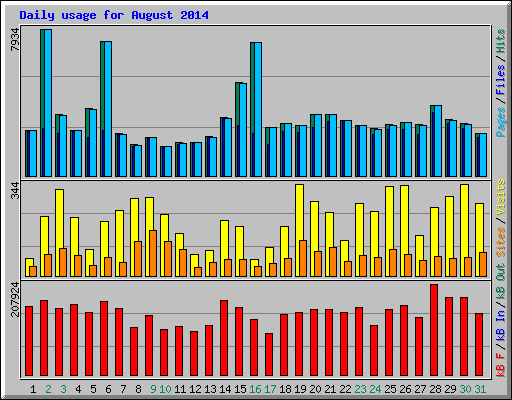The image size is (512, 400).
Task: Click day 11 on the axis
Action: pos(180,389)
